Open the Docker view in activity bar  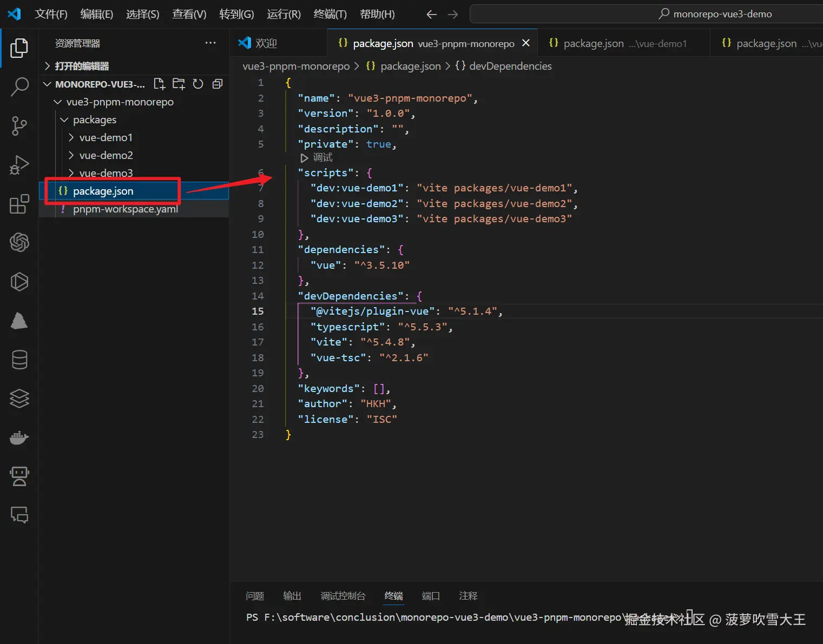pyautogui.click(x=19, y=437)
